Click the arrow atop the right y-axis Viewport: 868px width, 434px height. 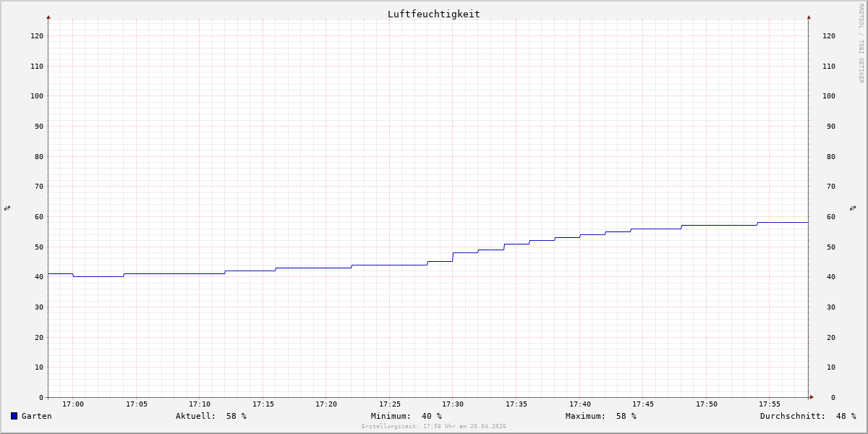(x=809, y=17)
